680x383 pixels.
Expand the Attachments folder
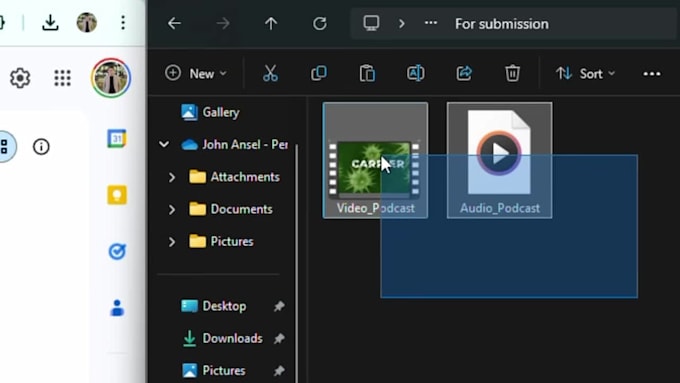pyautogui.click(x=172, y=177)
